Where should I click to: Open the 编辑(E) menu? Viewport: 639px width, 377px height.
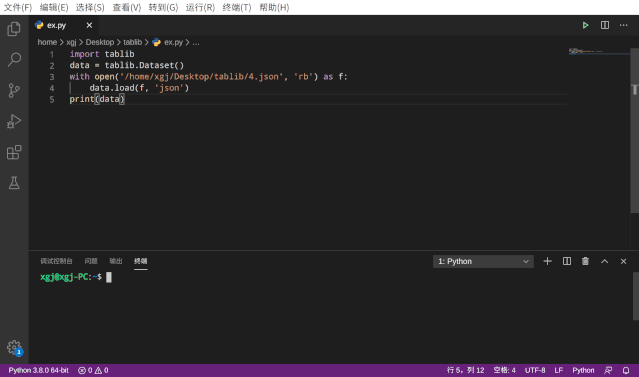[x=54, y=7]
